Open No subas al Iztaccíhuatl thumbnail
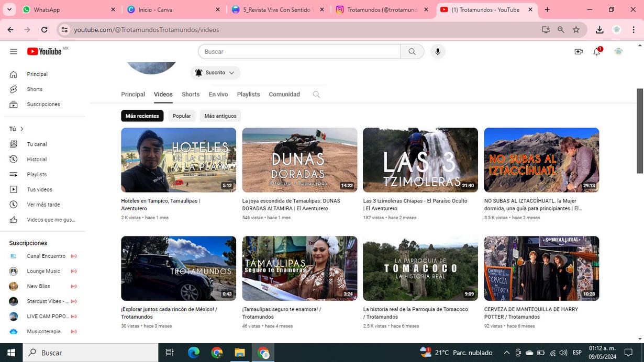 (x=541, y=160)
